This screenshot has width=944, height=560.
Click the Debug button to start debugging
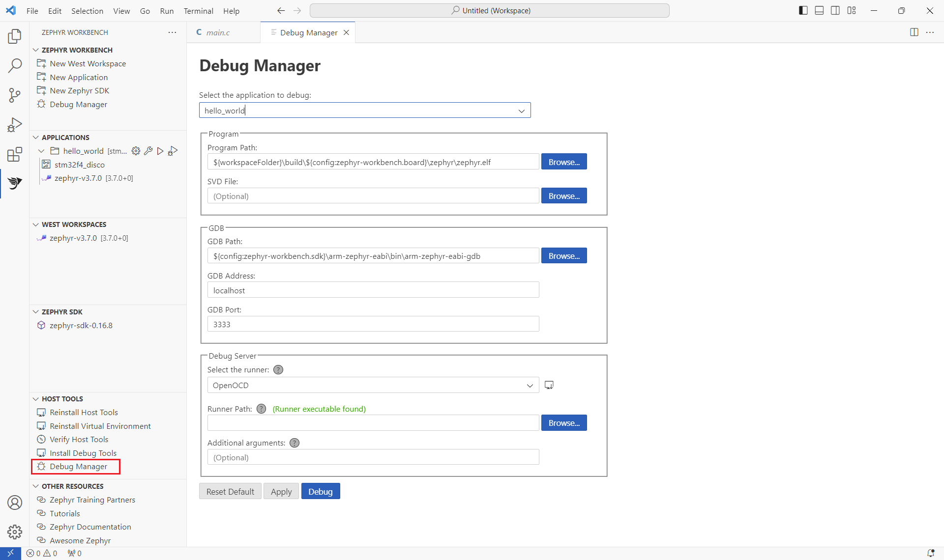320,491
